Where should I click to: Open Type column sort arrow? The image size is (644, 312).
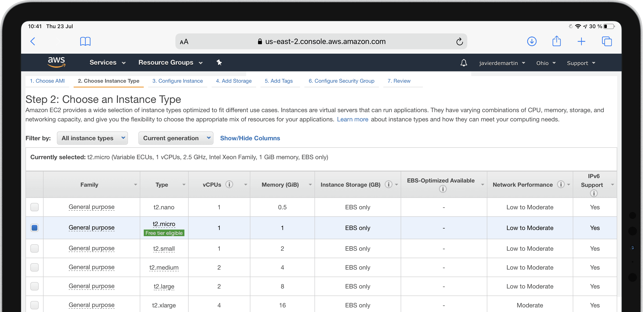coord(184,185)
